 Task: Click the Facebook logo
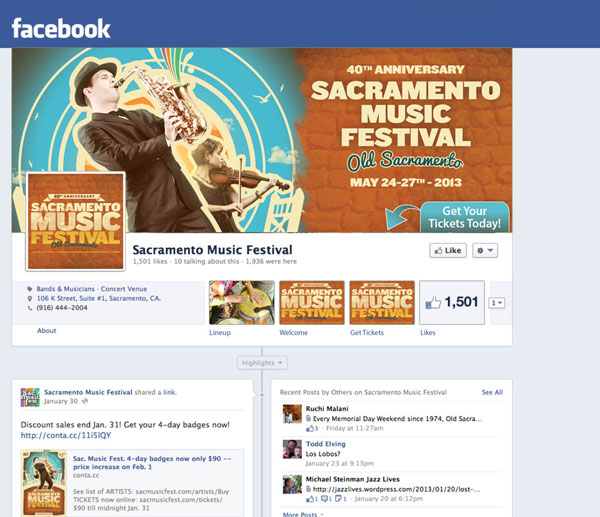(61, 28)
